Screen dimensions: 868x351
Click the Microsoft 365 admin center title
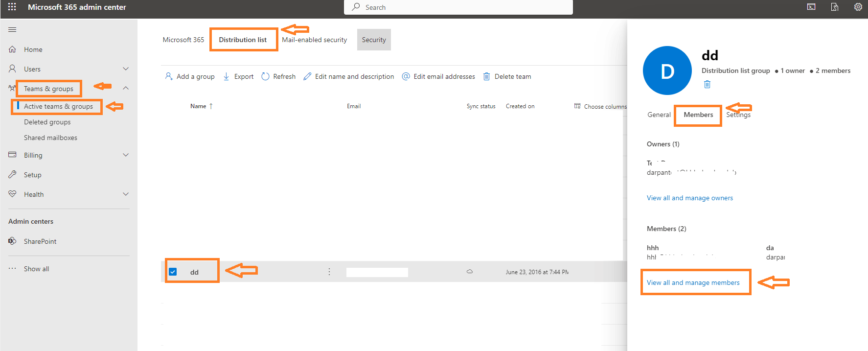[x=77, y=7]
